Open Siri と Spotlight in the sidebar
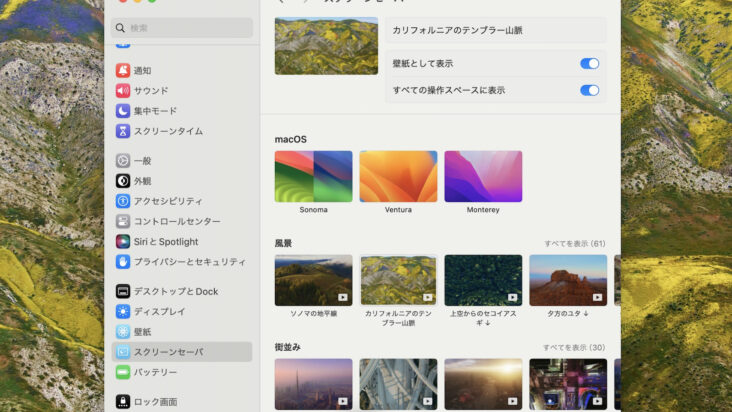732x412 pixels. point(182,241)
